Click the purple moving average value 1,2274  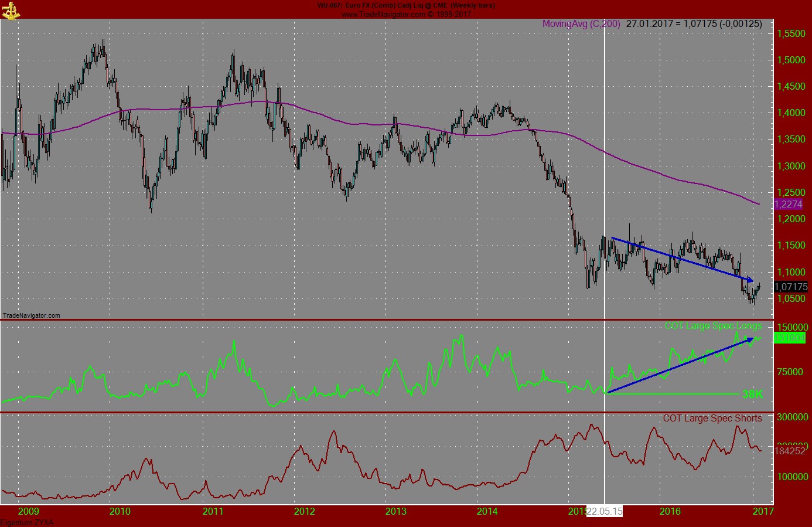pyautogui.click(x=788, y=205)
